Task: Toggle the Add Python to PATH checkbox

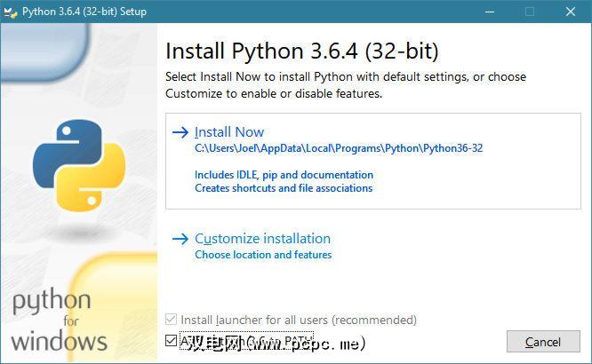Action: click(172, 341)
